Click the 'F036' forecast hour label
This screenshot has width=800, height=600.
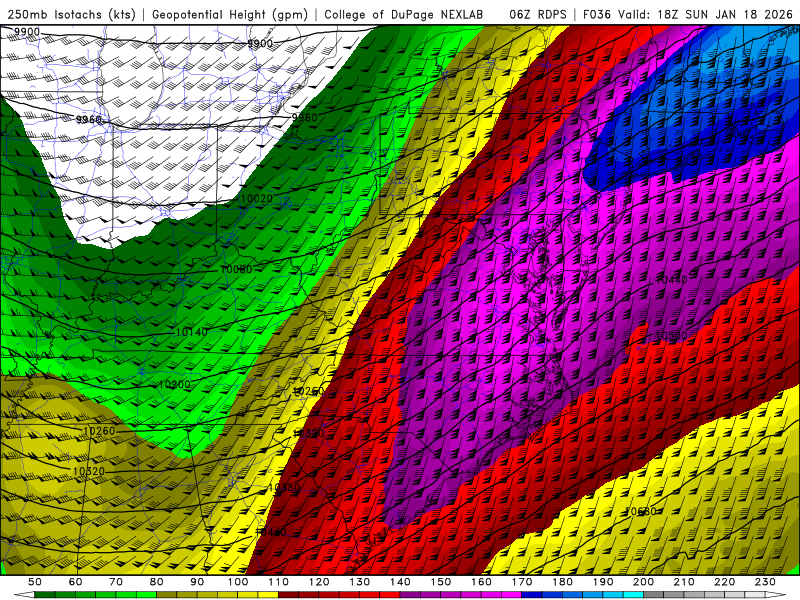click(596, 14)
